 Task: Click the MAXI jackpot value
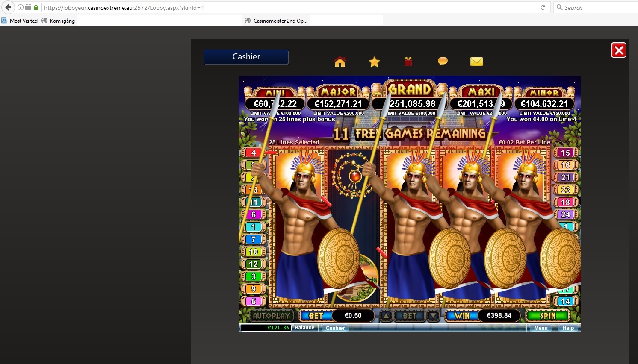(x=481, y=104)
